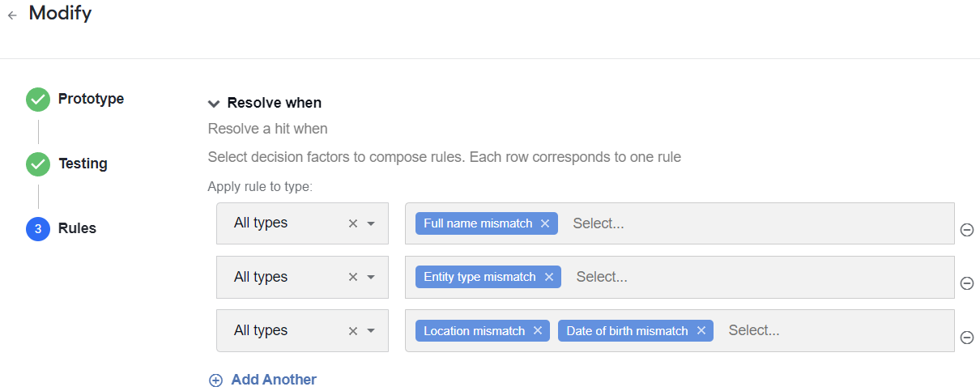Delete the second rule row with the minus icon
The height and width of the screenshot is (391, 980).
(966, 283)
